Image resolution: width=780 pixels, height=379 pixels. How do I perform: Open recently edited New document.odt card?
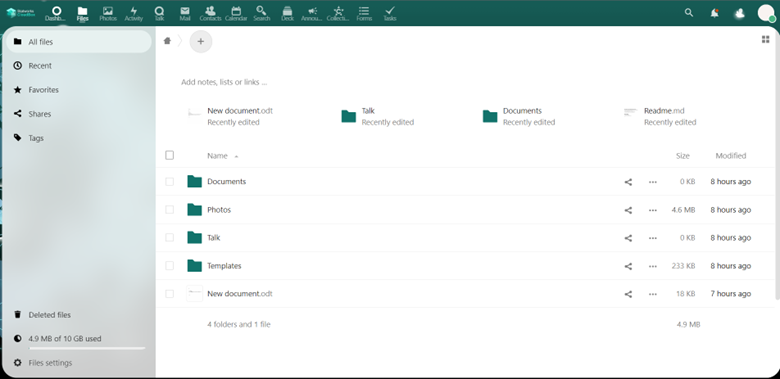(x=231, y=116)
